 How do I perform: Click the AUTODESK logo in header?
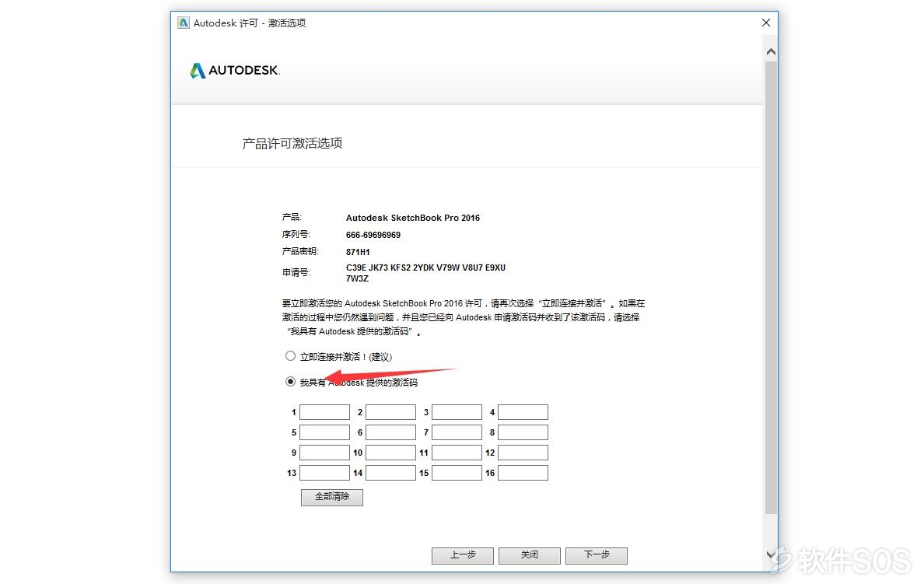click(235, 70)
